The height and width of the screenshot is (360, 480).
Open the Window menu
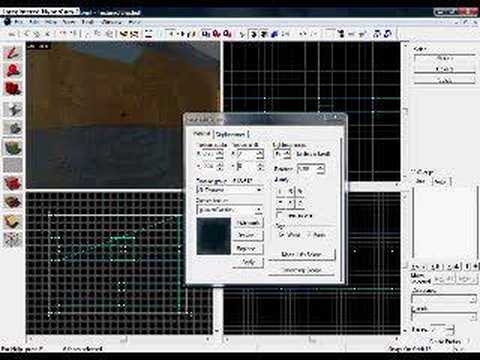coord(111,22)
